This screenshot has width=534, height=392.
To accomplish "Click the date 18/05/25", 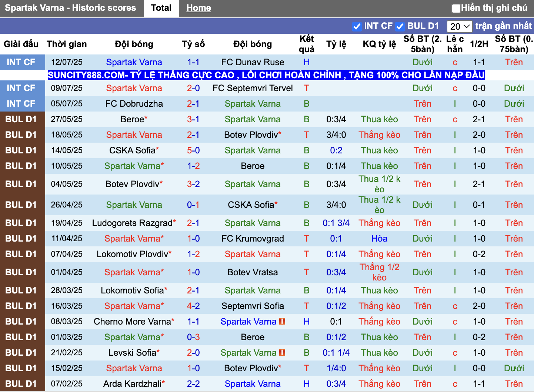I will pos(67,135).
